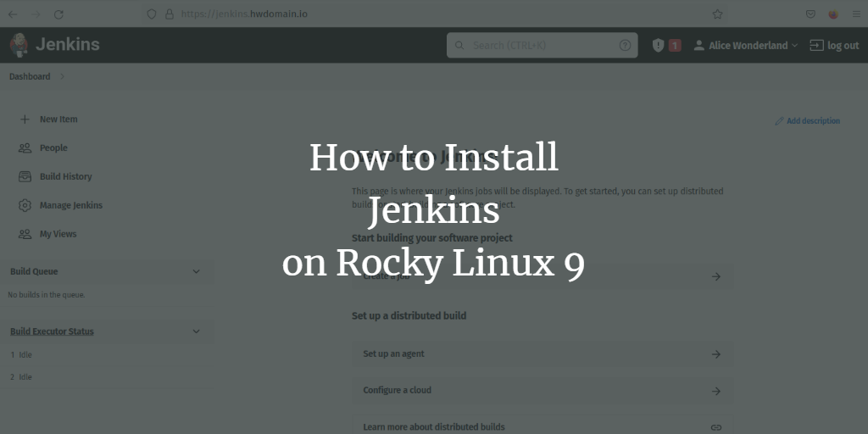Collapse the Build Queue panel
Viewport: 868px width, 434px height.
click(x=196, y=271)
